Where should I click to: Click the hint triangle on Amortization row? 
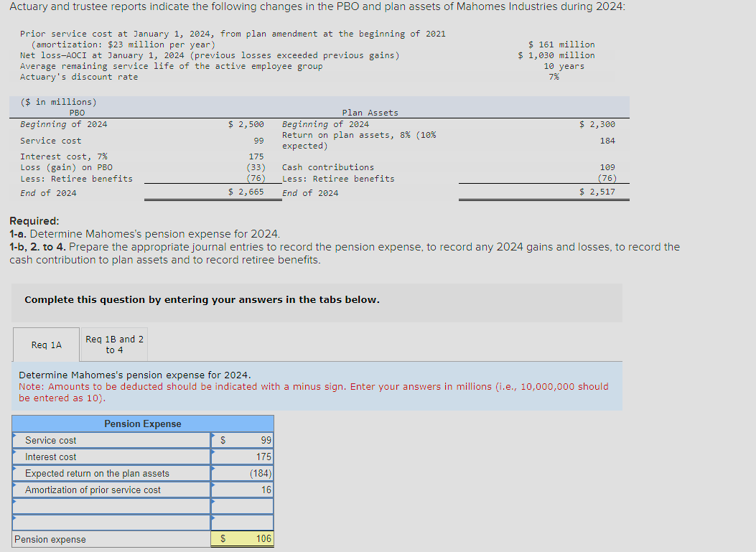pyautogui.click(x=14, y=486)
